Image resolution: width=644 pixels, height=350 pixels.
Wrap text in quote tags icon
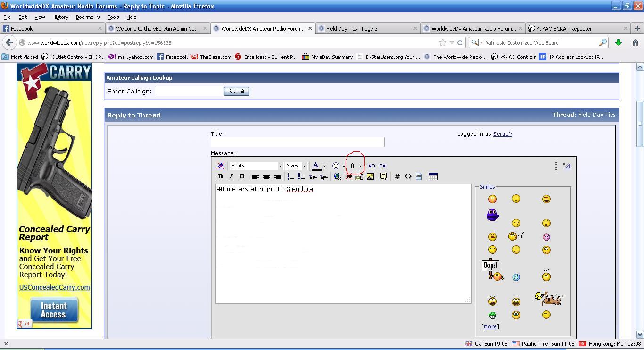point(383,176)
